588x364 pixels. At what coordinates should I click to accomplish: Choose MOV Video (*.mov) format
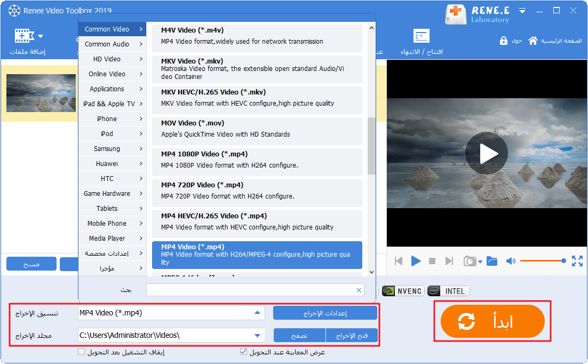click(257, 131)
